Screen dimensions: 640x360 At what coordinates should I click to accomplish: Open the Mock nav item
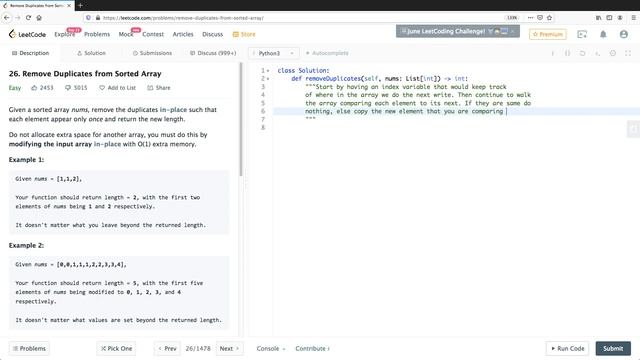pyautogui.click(x=126, y=34)
